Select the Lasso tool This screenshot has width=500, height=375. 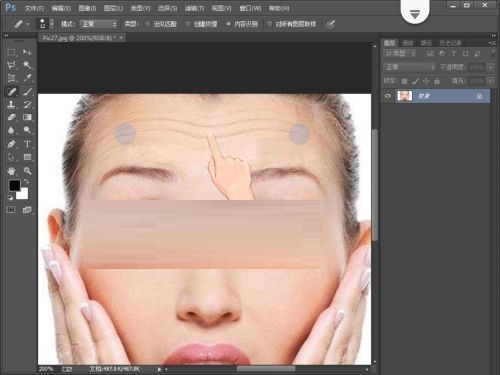click(x=12, y=65)
